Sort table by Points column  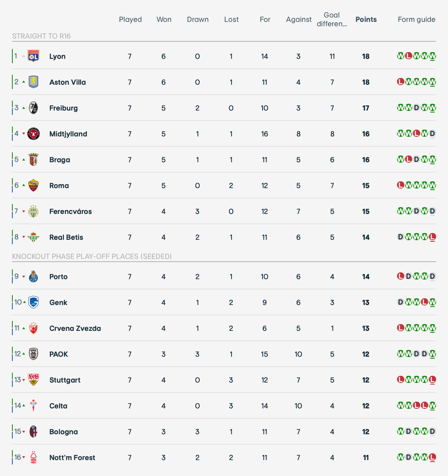click(366, 19)
